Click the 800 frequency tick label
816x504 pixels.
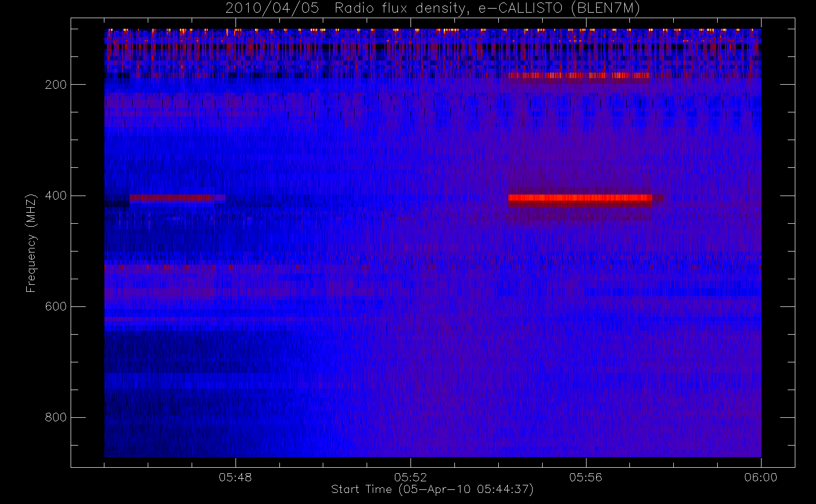pos(56,417)
